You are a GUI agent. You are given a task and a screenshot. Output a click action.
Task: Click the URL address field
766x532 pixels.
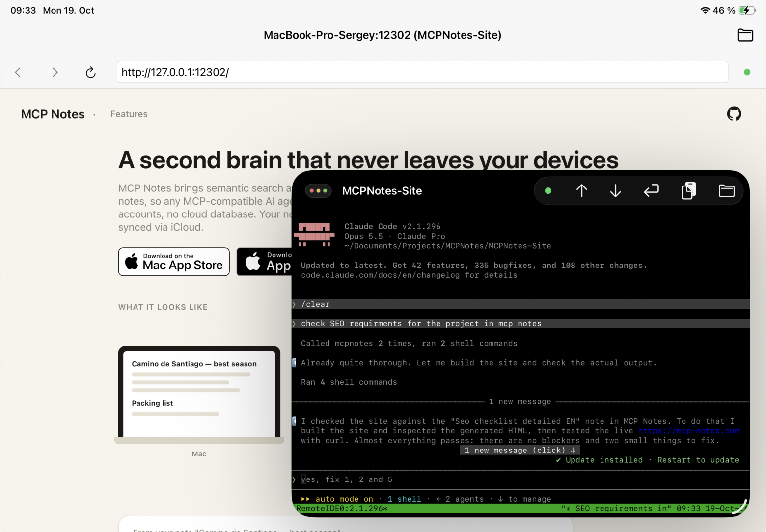point(422,72)
